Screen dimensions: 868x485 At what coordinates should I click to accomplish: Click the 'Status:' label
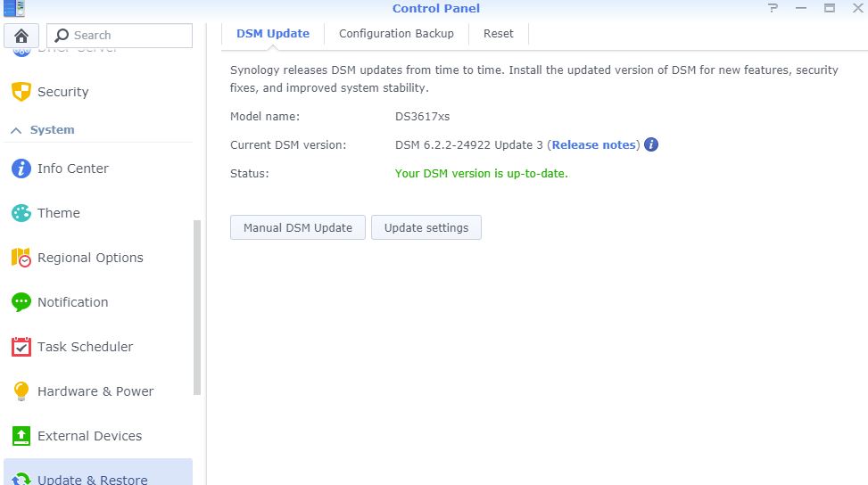(x=250, y=174)
